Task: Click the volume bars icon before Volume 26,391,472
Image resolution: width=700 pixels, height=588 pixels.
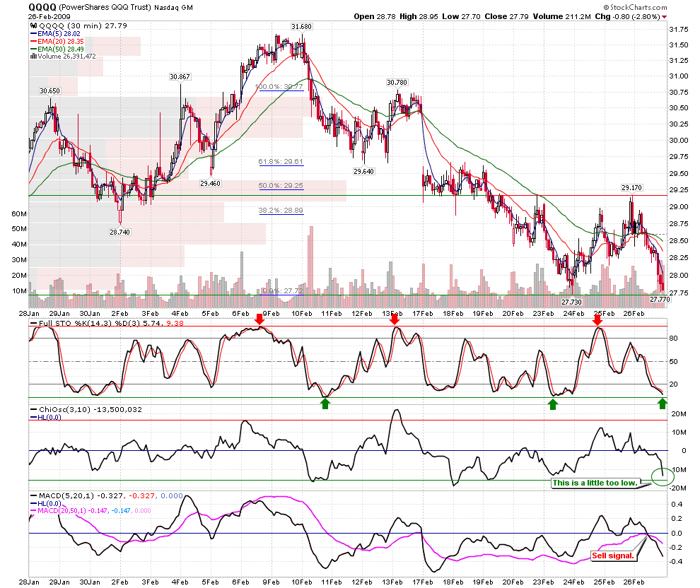Action: [x=33, y=57]
